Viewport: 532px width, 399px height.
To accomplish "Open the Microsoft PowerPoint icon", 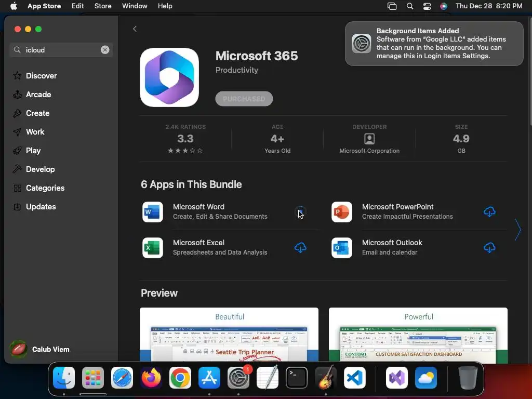I will tap(342, 212).
